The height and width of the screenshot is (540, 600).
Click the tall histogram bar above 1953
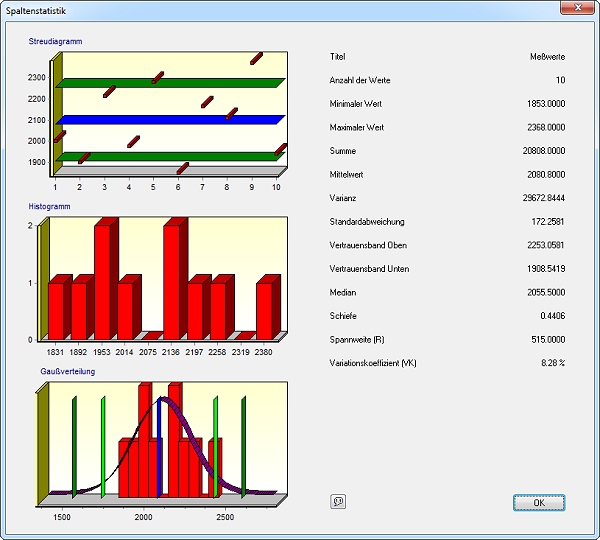pos(104,280)
